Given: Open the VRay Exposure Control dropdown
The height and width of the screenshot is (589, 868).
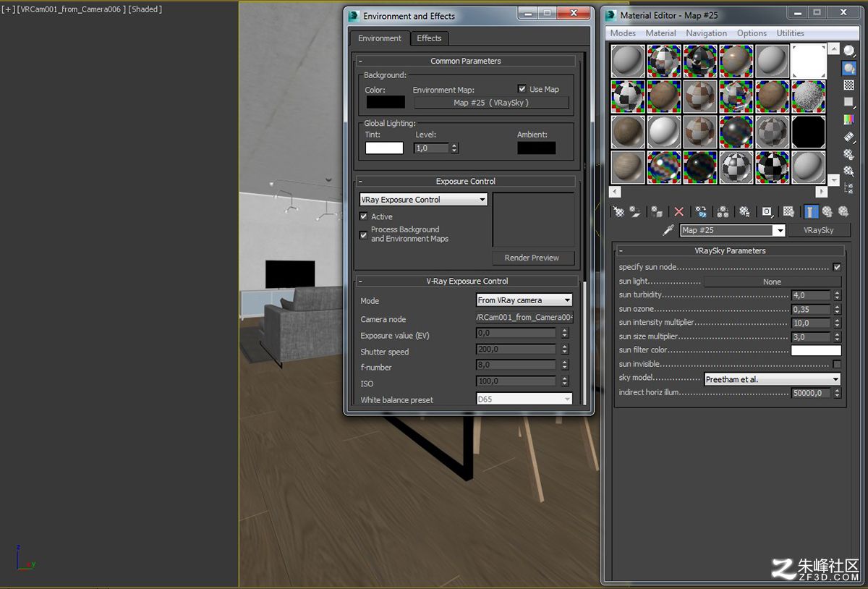Looking at the screenshot, I should pos(424,199).
